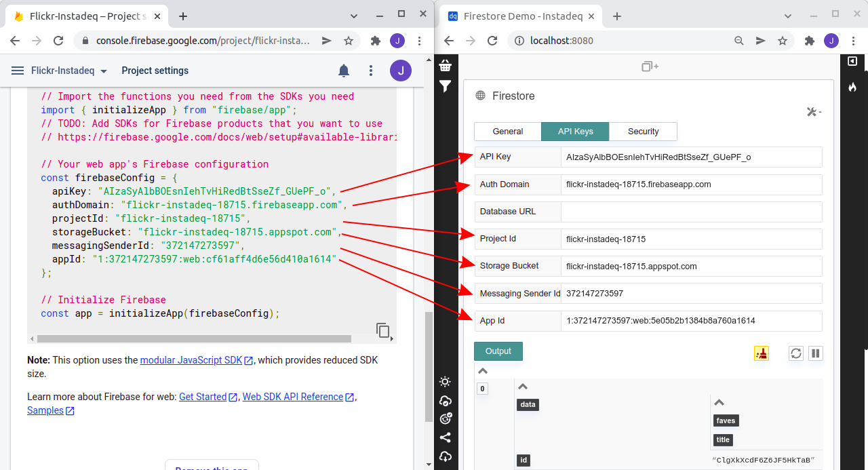
Task: Click the Firebase flame icon in right sidebar
Action: [x=852, y=87]
